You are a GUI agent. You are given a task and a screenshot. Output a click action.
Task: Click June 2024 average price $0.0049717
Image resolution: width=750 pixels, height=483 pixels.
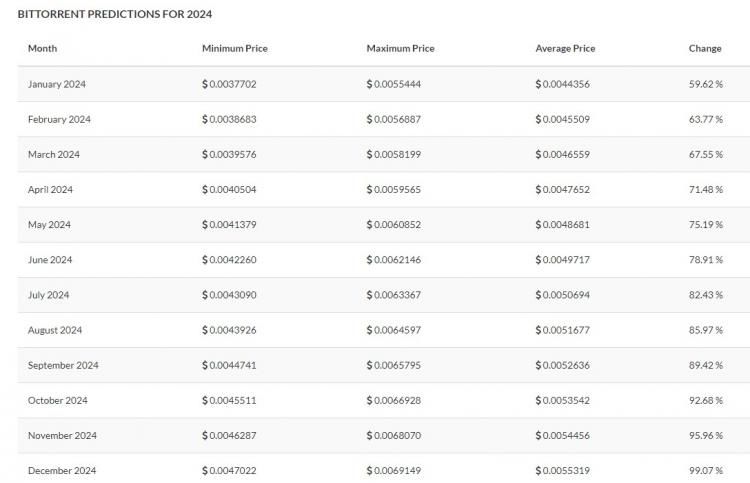(563, 260)
